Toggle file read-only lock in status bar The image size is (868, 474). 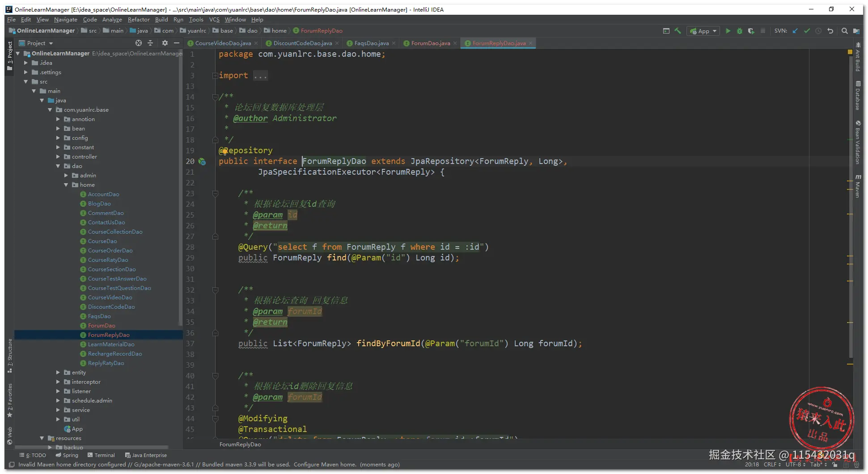pos(834,465)
